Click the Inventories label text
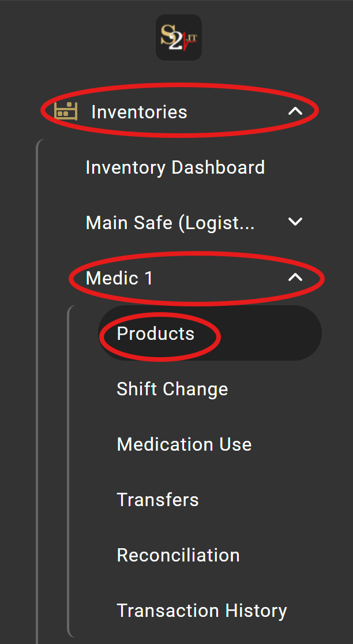This screenshot has height=644, width=353. point(139,111)
